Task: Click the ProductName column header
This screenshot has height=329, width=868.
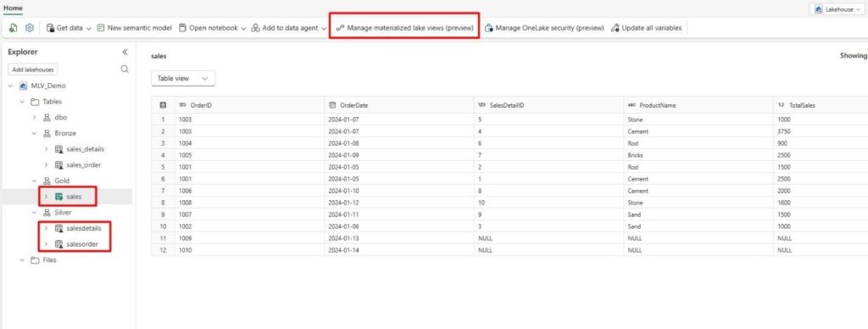Action: tap(698, 105)
